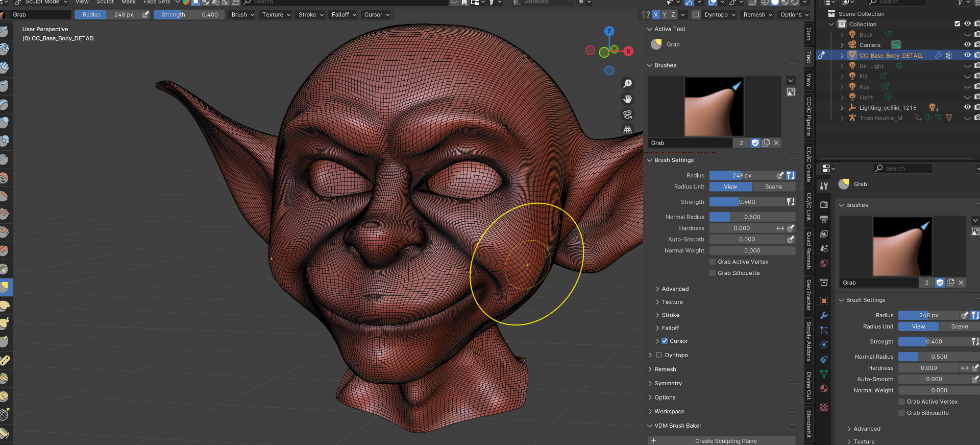The height and width of the screenshot is (445, 980).
Task: Open the Material properties tab
Action: click(x=824, y=388)
